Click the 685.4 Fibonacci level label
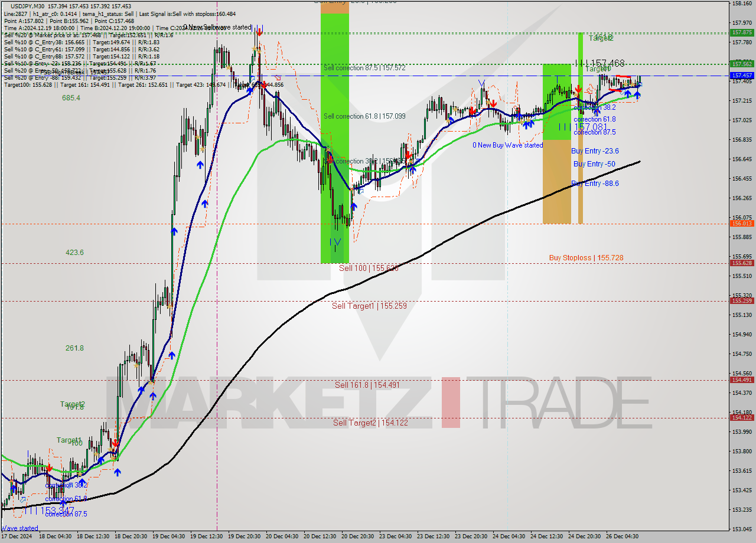Image resolution: width=756 pixels, height=543 pixels. [x=71, y=98]
